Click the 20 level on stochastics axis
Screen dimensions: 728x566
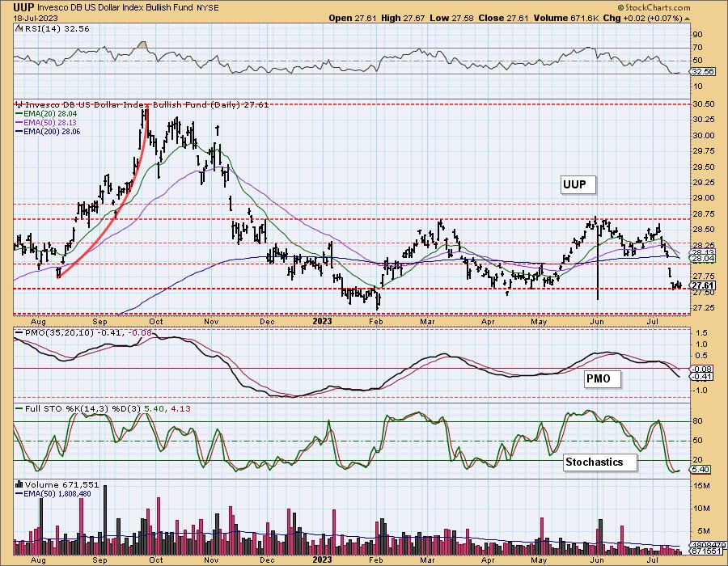coord(697,460)
